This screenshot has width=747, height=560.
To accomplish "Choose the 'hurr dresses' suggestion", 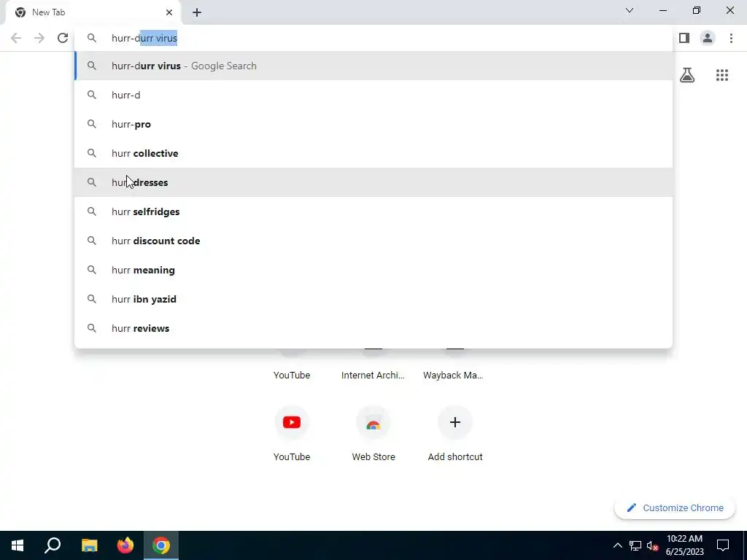I will [373, 182].
